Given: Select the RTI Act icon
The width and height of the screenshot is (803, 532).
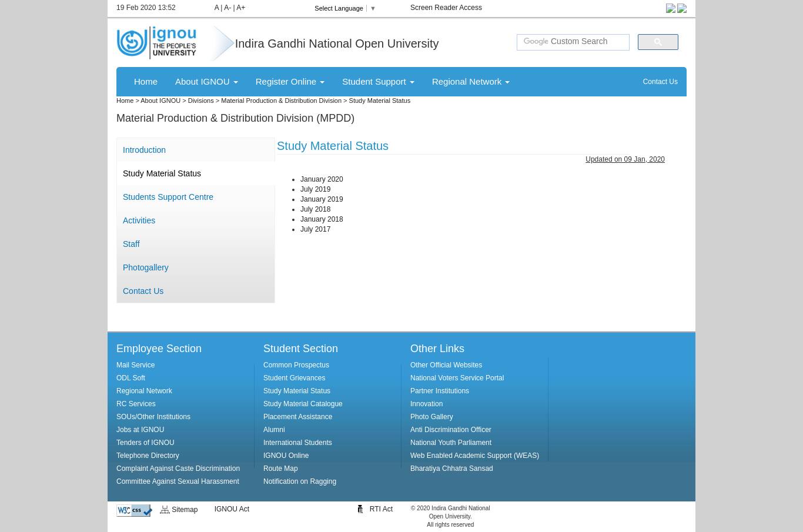Looking at the screenshot, I should pos(360,509).
